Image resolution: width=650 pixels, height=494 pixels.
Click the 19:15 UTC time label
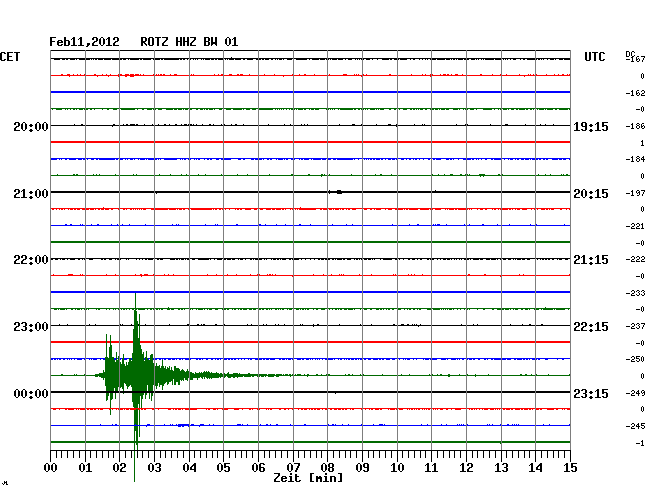coord(591,126)
